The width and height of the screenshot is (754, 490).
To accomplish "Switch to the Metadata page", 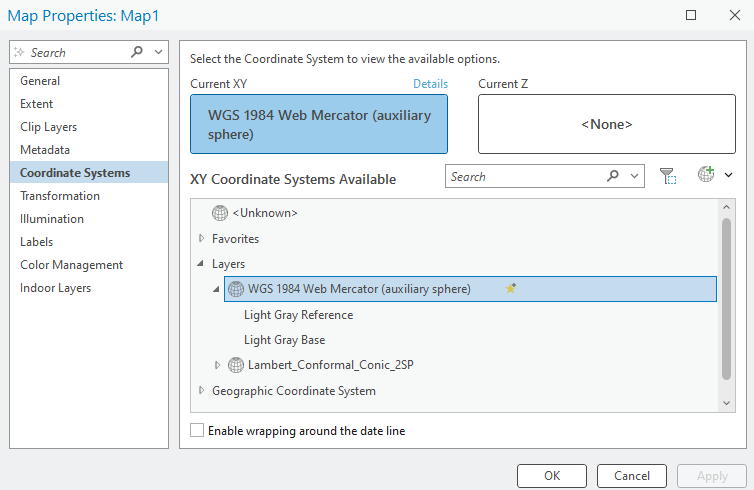I will 45,150.
